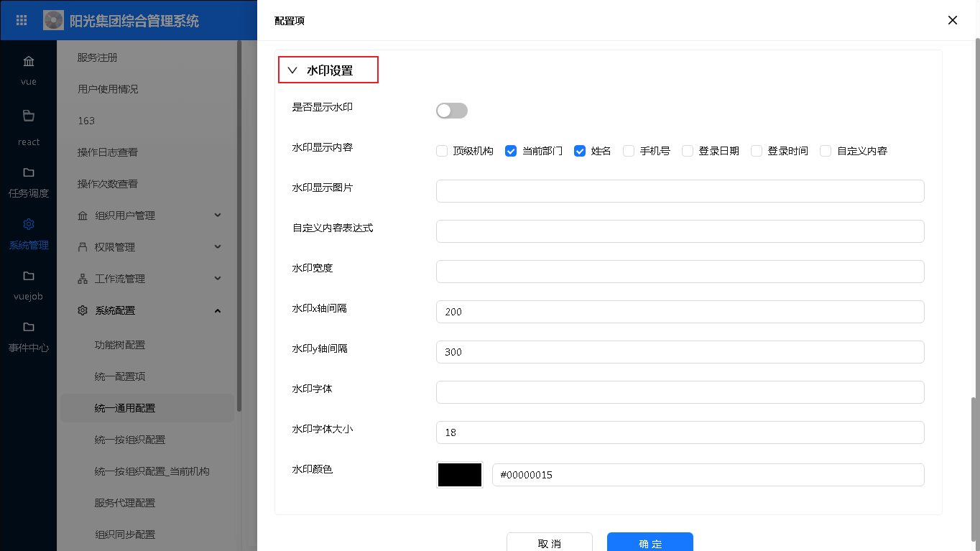Click the 水印y轴间隔 field showing 300

click(x=680, y=352)
